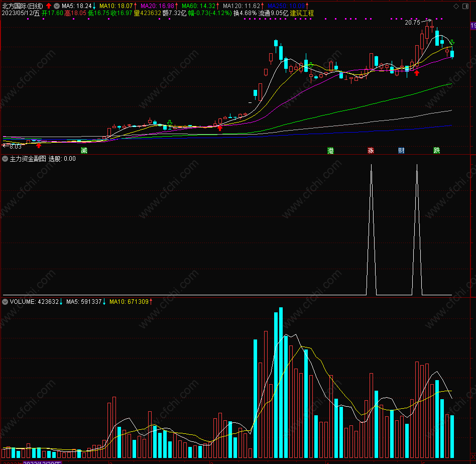This screenshot has width=476, height=464.
Task: Click the latest cyan candlestick on the chart
Action: [452, 54]
